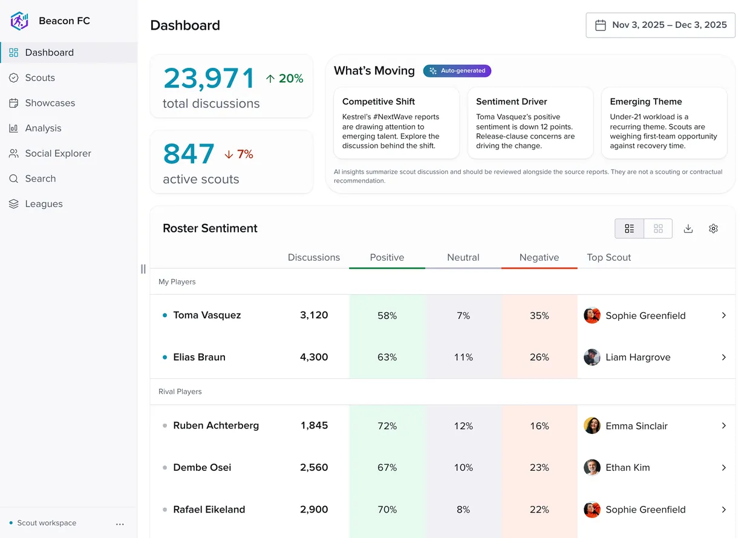Open Social Explorer
756x538 pixels.
[69, 154]
